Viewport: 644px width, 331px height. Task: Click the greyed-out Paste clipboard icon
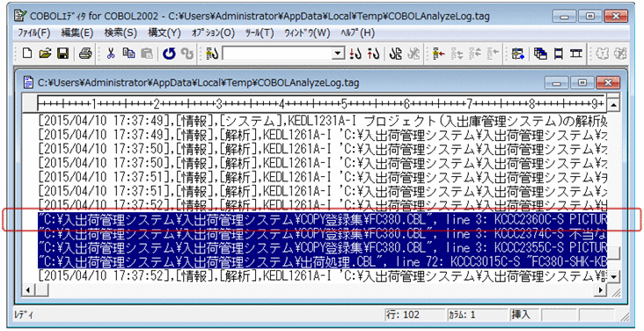click(x=147, y=54)
